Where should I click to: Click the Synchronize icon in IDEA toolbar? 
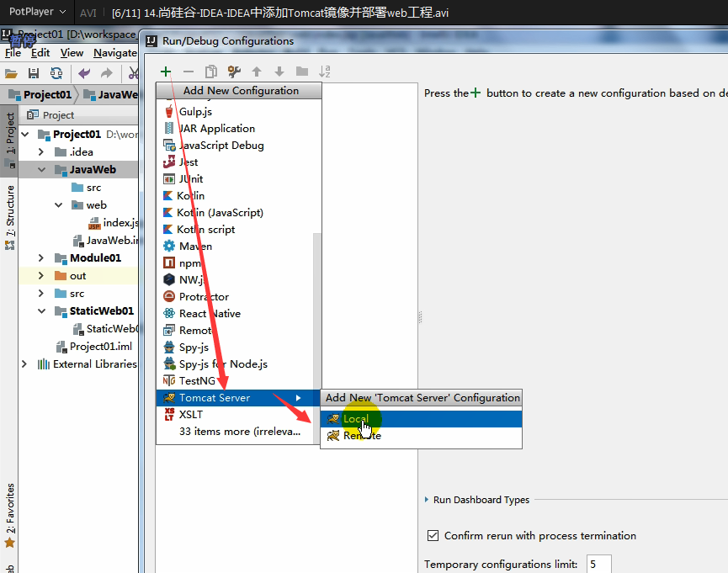[x=56, y=73]
